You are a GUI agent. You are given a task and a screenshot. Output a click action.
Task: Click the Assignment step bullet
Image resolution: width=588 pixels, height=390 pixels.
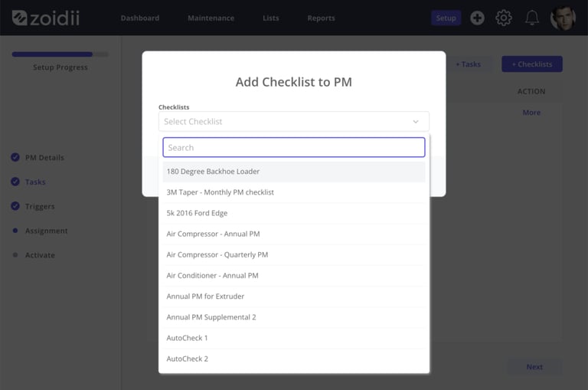[15, 231]
